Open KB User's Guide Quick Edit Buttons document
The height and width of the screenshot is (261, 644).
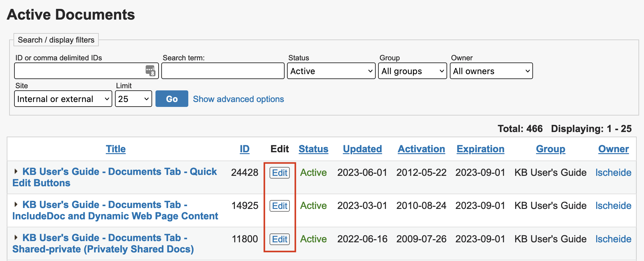coord(115,177)
